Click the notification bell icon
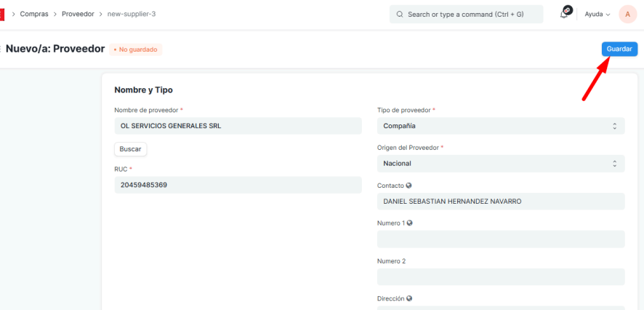The image size is (644, 310). pos(564,14)
